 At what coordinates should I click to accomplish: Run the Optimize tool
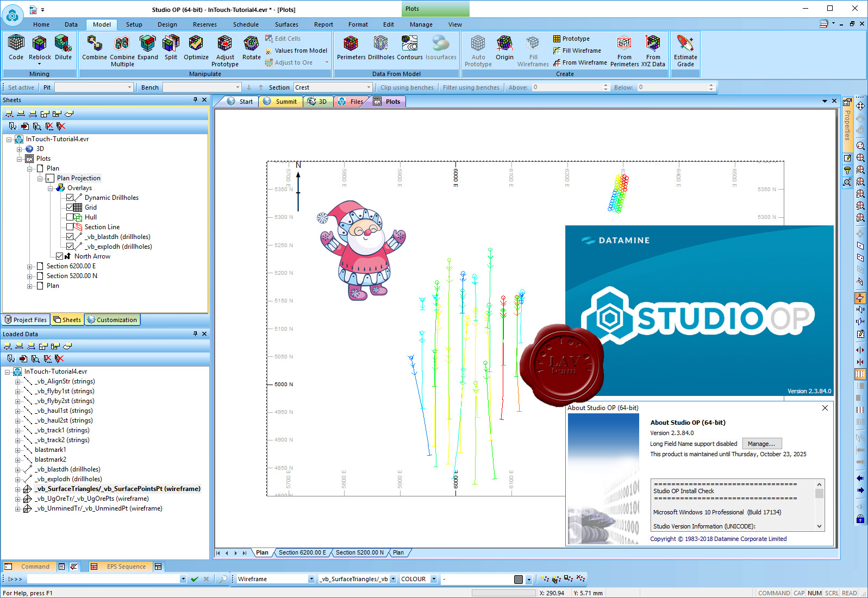point(196,47)
